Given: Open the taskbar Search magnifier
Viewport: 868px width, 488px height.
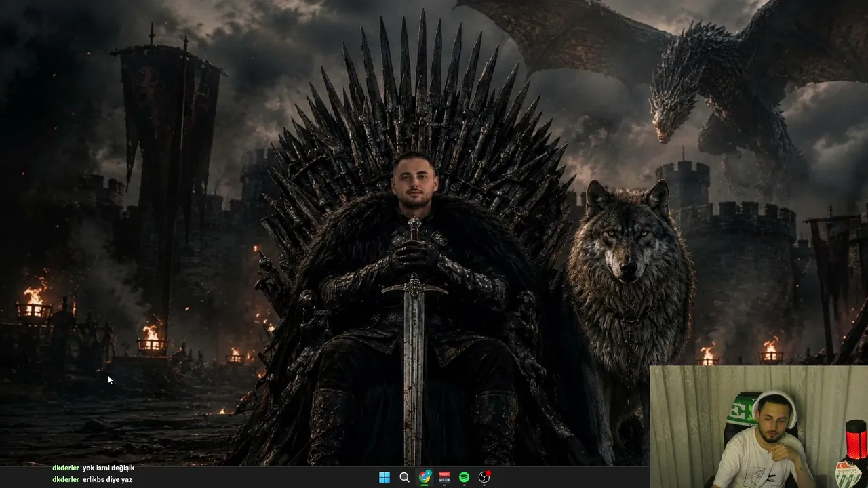Looking at the screenshot, I should (405, 477).
